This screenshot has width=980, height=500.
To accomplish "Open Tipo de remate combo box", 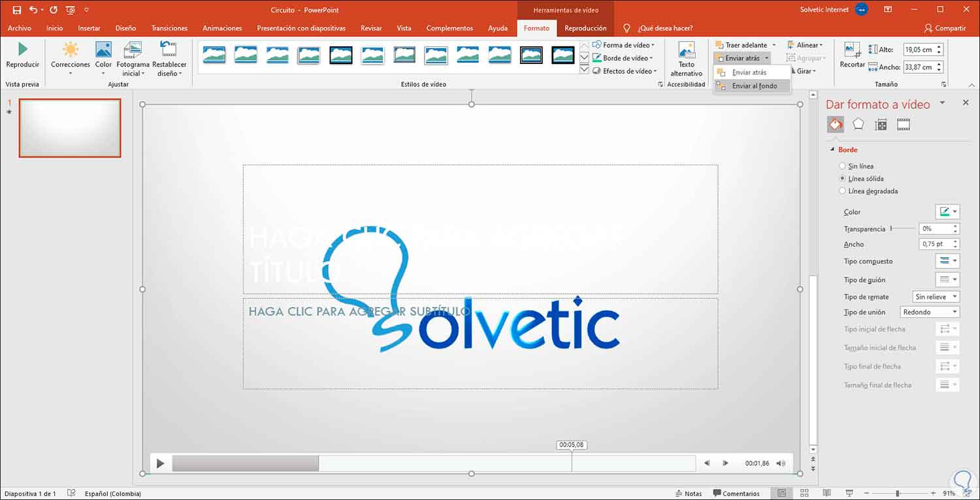I will (x=936, y=297).
